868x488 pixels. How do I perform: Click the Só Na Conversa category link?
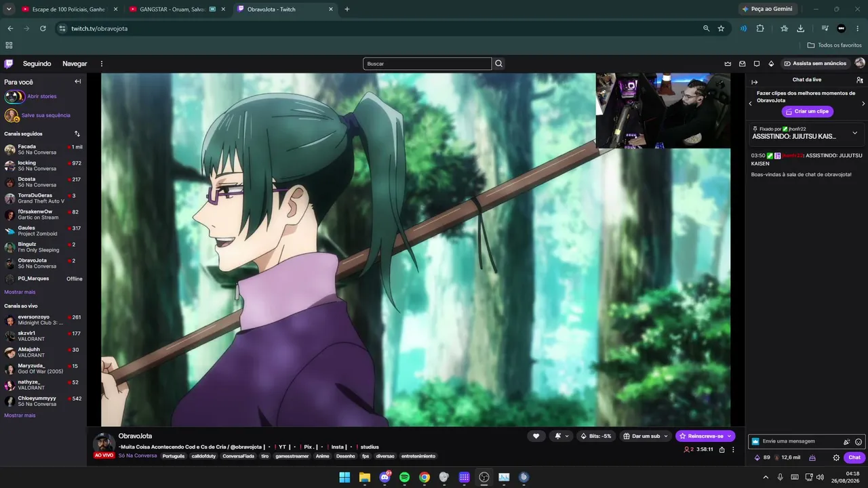click(138, 456)
